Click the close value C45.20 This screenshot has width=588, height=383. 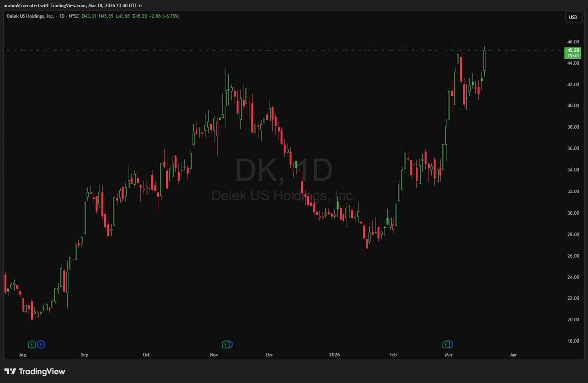(141, 16)
